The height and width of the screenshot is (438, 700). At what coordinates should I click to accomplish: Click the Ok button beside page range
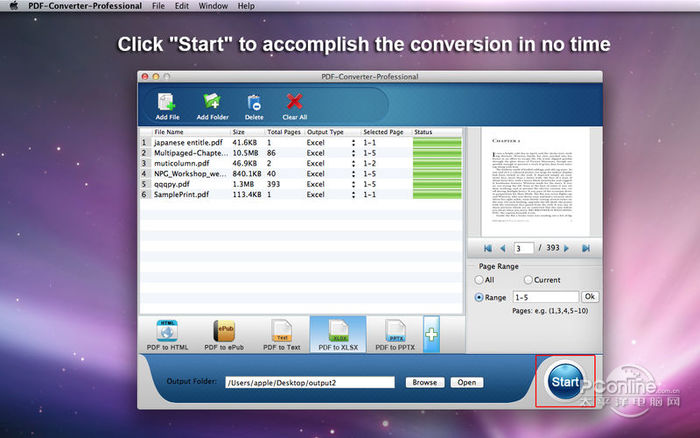point(590,297)
